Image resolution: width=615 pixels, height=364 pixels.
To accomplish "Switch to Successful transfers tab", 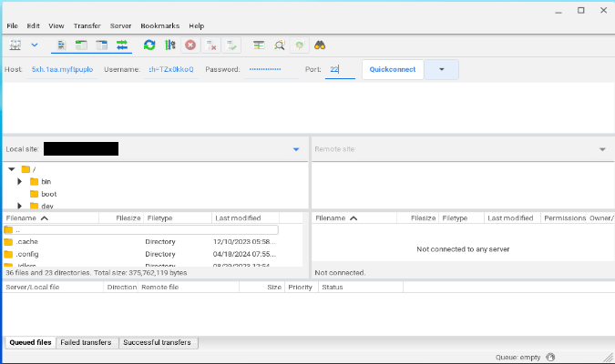I will click(x=158, y=342).
